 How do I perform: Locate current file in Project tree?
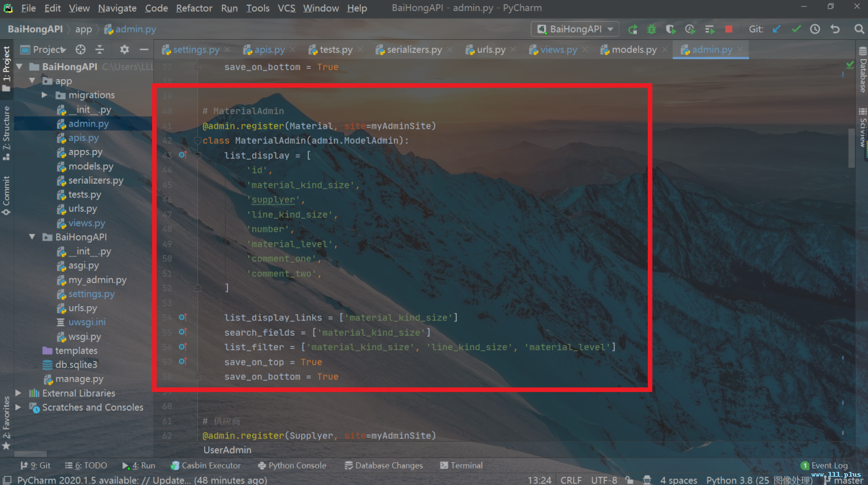80,50
